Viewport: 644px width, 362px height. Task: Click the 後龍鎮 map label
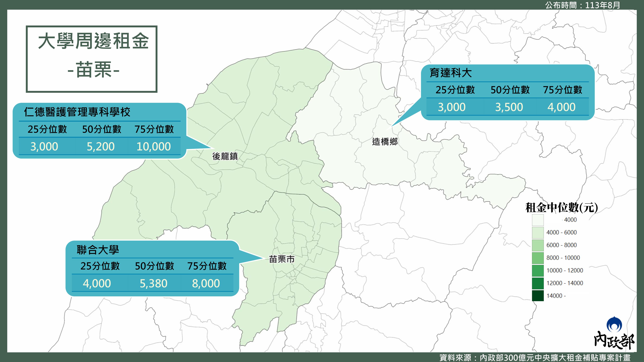(x=225, y=156)
